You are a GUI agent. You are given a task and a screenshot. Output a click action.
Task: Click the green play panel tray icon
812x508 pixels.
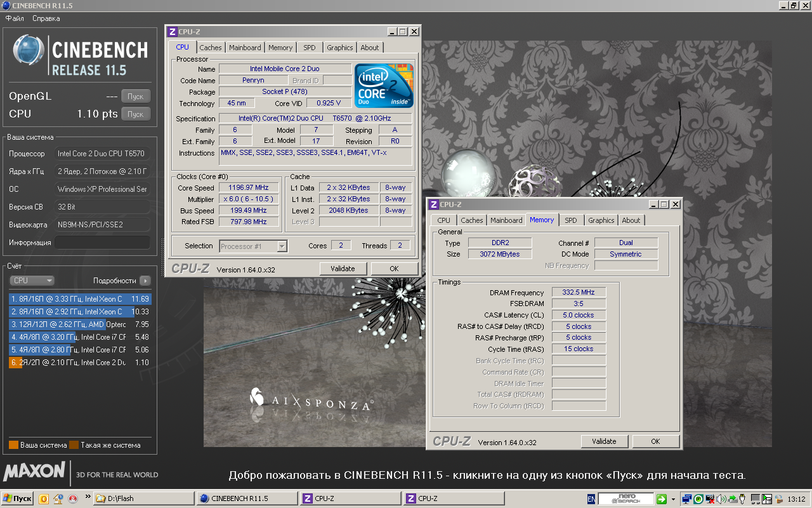[767, 499]
